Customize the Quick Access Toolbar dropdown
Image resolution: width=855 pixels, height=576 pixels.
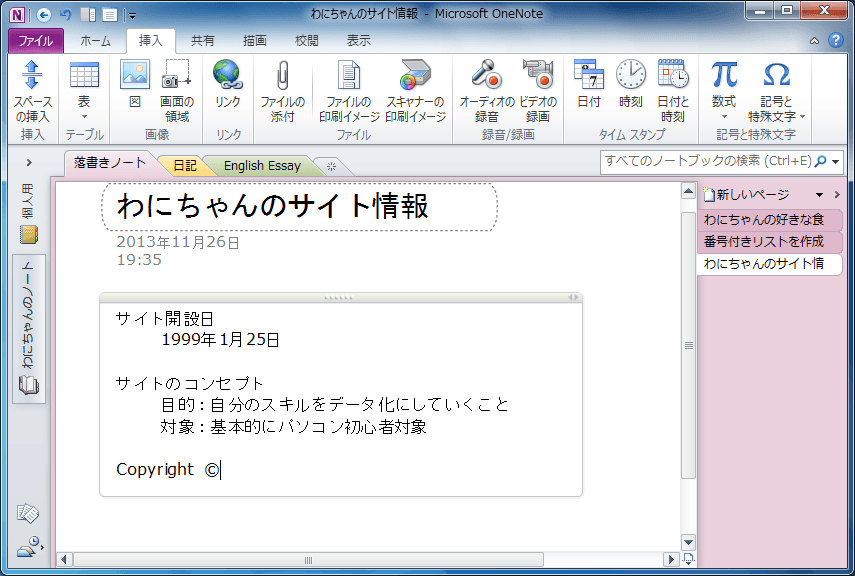[132, 15]
